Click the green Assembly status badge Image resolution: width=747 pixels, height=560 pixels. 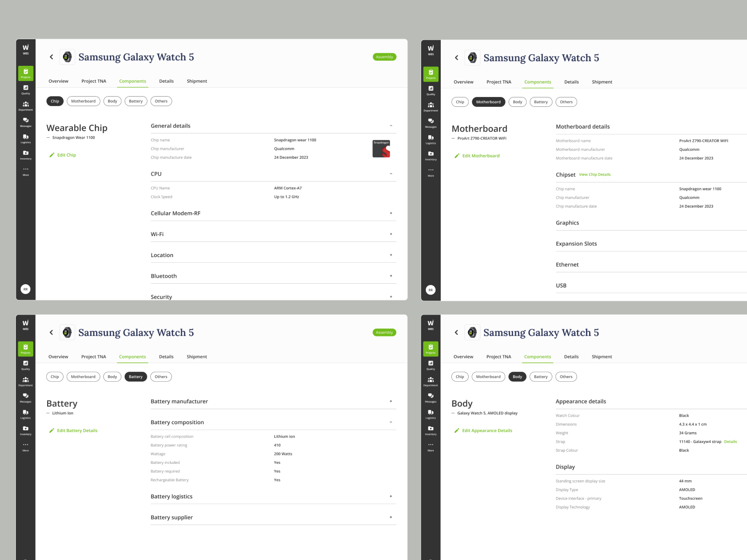384,56
